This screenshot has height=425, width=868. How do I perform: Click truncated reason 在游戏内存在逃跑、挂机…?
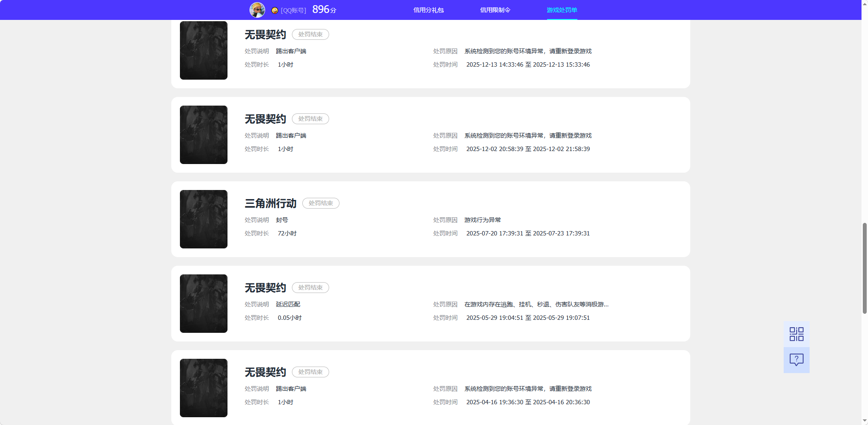coord(536,304)
